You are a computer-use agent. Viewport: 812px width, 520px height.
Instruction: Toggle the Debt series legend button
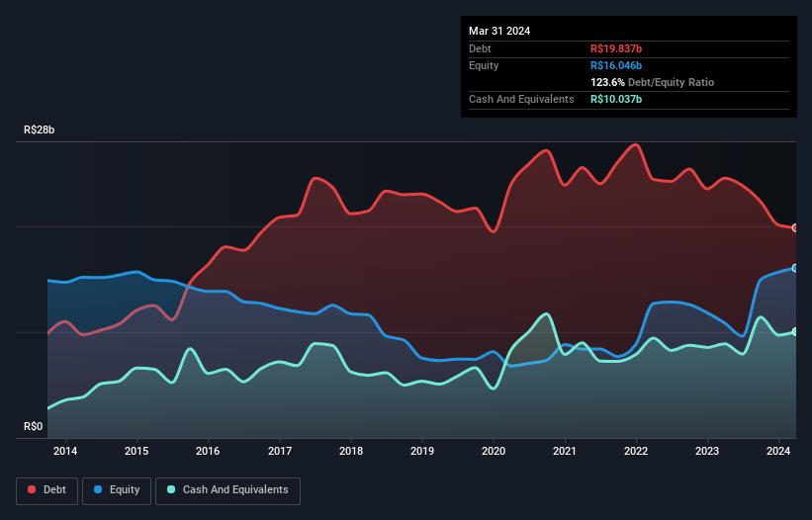46,490
